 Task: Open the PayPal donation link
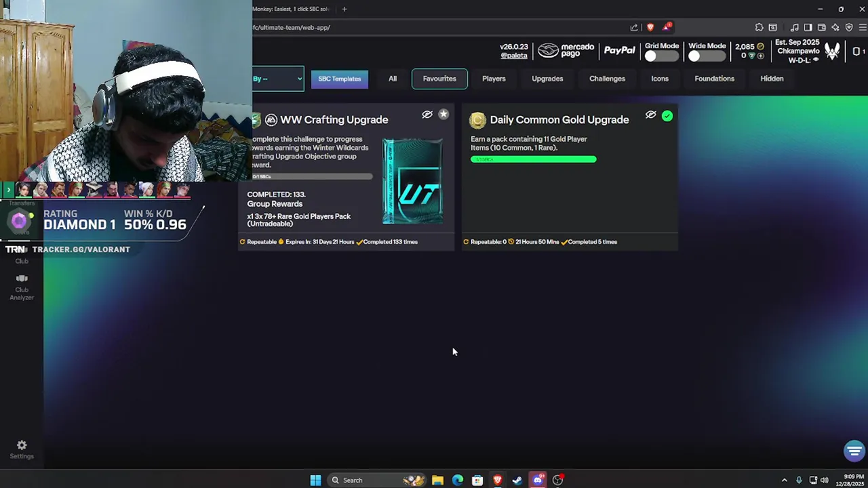pyautogui.click(x=619, y=51)
